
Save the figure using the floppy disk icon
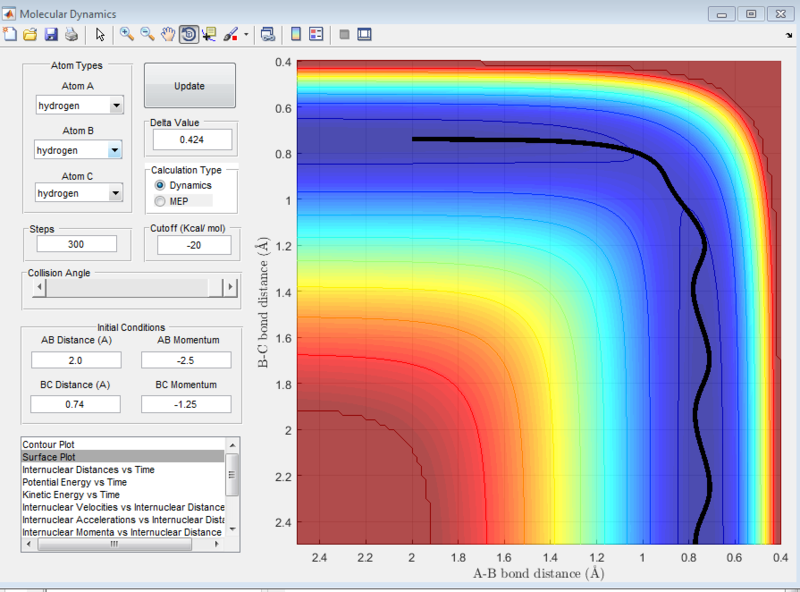coord(50,34)
